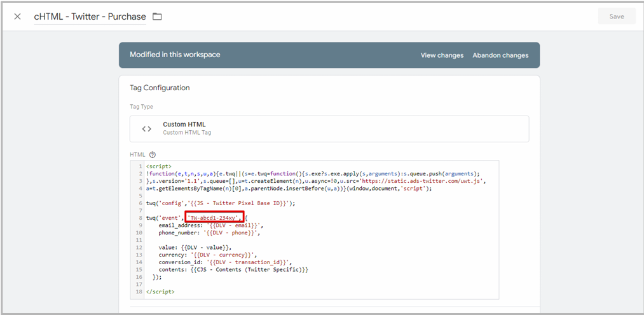Click the Save button
644x315 pixels.
(x=617, y=17)
